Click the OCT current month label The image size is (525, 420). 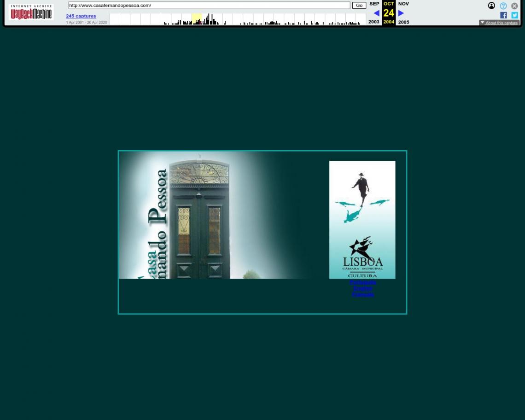[x=388, y=4]
